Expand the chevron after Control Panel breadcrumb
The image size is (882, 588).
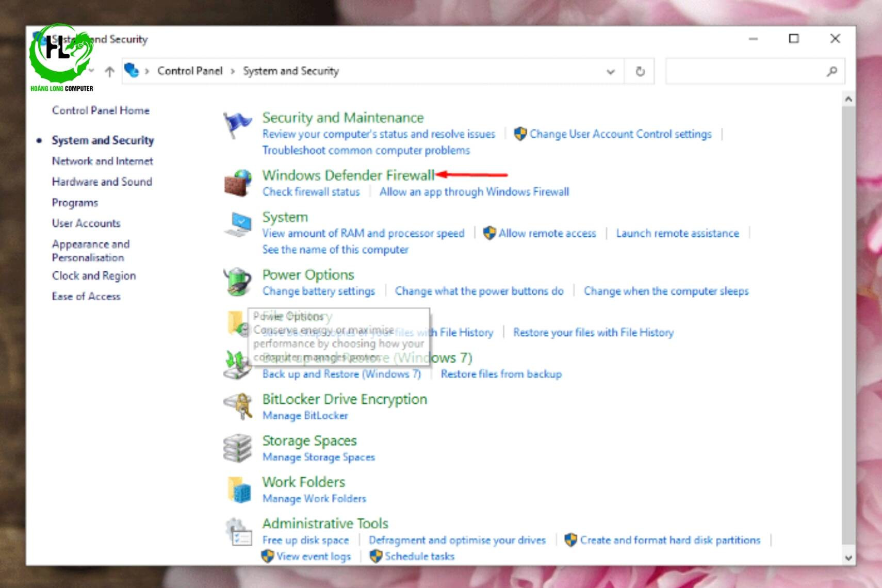point(233,71)
